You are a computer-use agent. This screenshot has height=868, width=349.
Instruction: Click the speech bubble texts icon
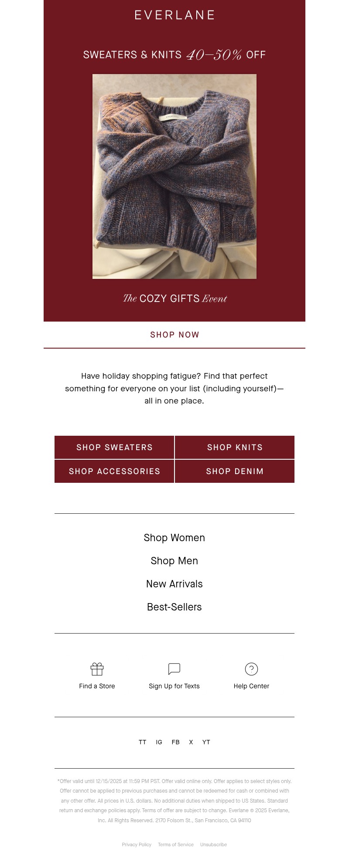pyautogui.click(x=174, y=669)
